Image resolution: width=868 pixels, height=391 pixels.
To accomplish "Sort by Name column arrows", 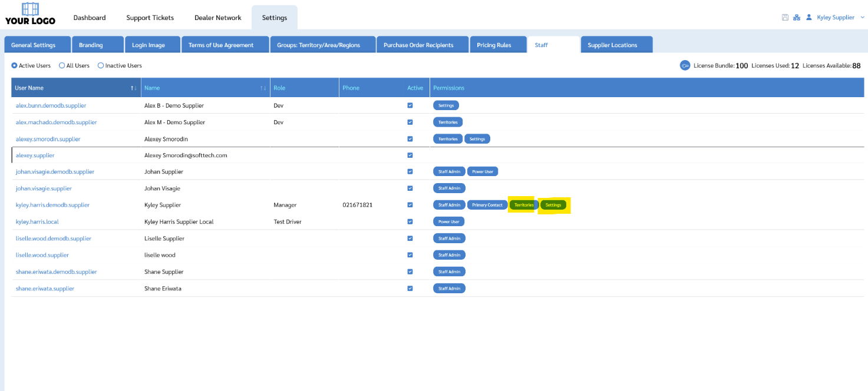I will point(263,88).
